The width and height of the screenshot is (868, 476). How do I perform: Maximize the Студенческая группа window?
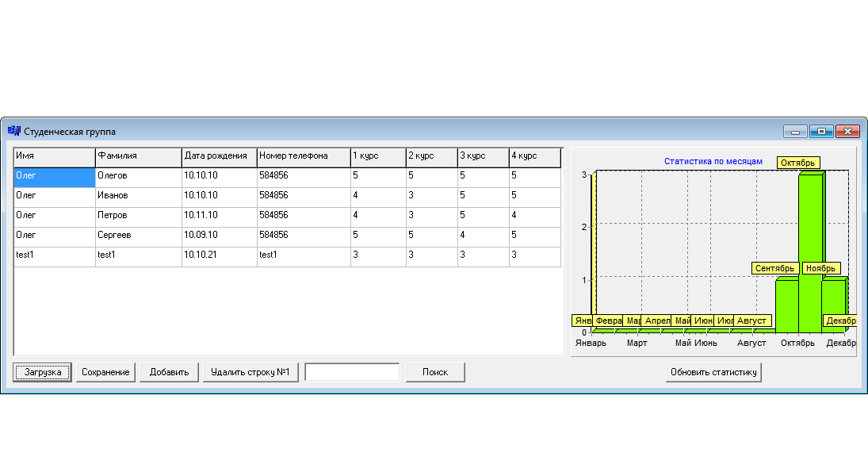[x=821, y=132]
